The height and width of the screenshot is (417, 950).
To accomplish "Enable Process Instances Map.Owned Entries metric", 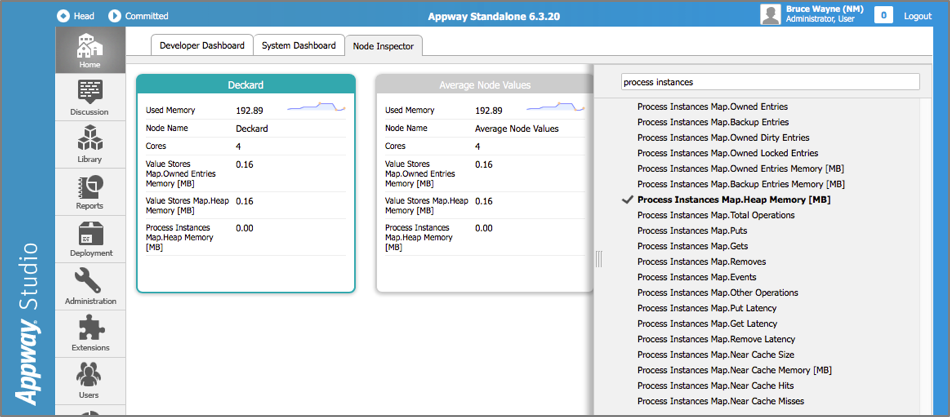I will coord(712,107).
